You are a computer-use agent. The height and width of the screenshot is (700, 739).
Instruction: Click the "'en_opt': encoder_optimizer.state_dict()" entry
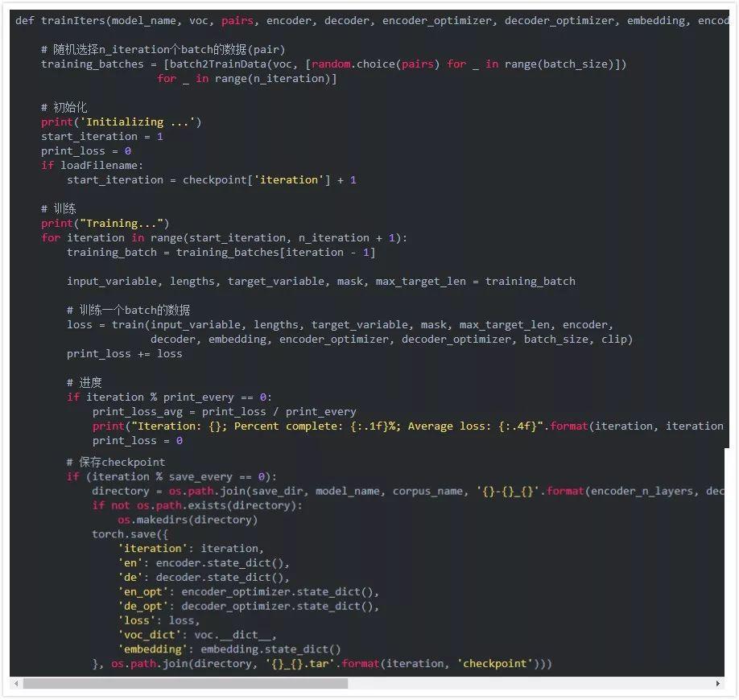pyautogui.click(x=249, y=591)
